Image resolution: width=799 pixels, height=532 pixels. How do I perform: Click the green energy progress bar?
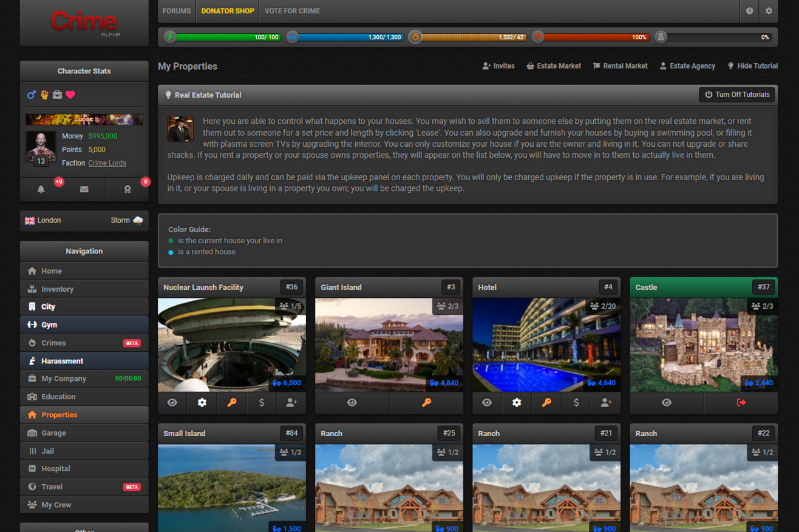(223, 37)
